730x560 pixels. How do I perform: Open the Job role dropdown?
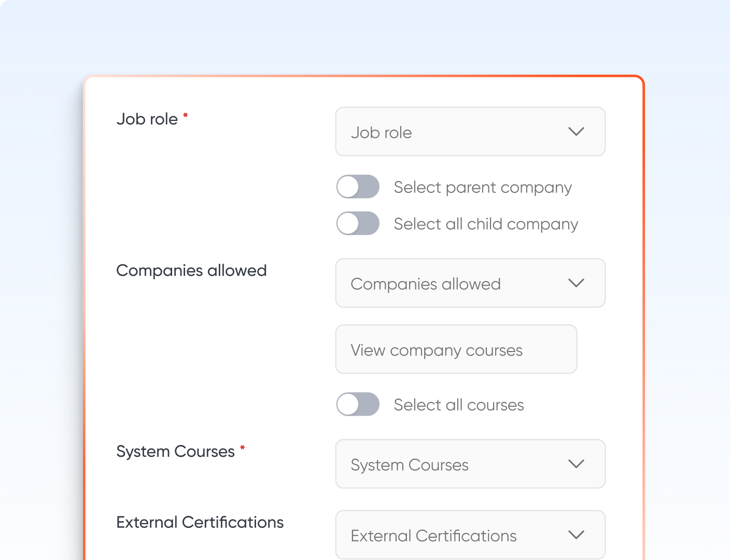(470, 132)
